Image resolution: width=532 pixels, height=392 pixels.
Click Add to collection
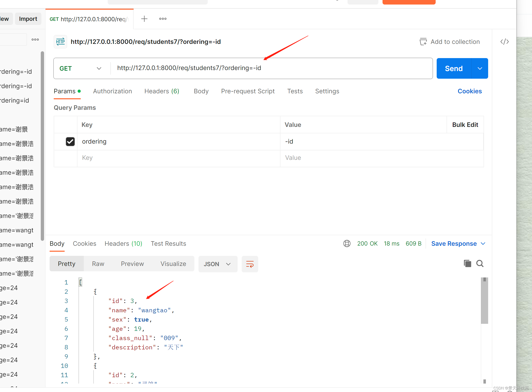[x=450, y=42]
